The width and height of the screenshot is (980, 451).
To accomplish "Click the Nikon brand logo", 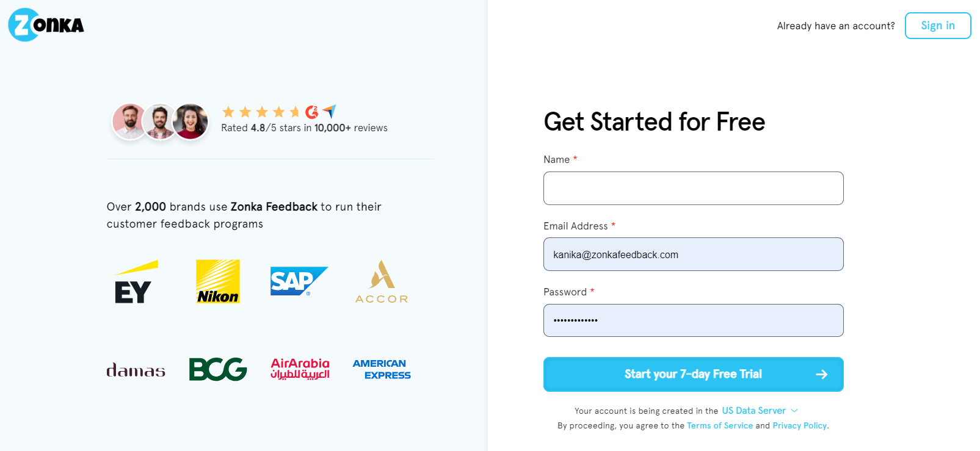I will 218,281.
